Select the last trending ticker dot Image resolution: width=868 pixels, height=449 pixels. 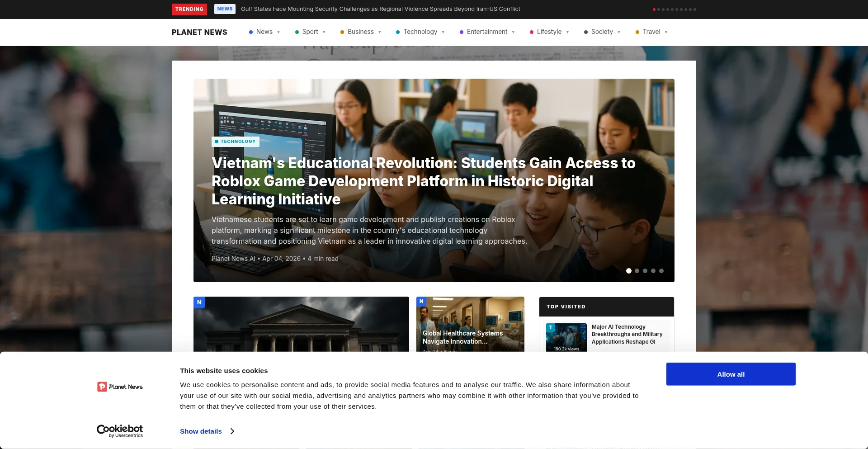(695, 9)
